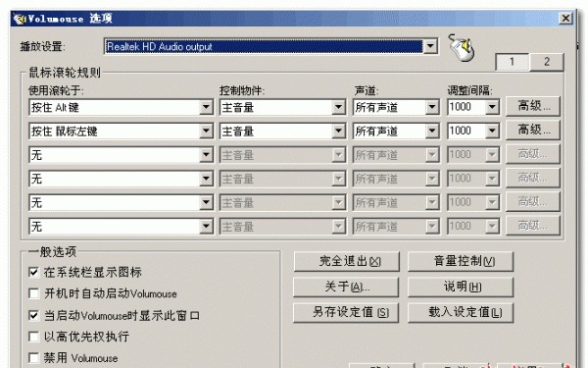This screenshot has width=588, height=368.
Task: Open the fourth row 无 wheel rule dropdown
Action: pyautogui.click(x=206, y=179)
